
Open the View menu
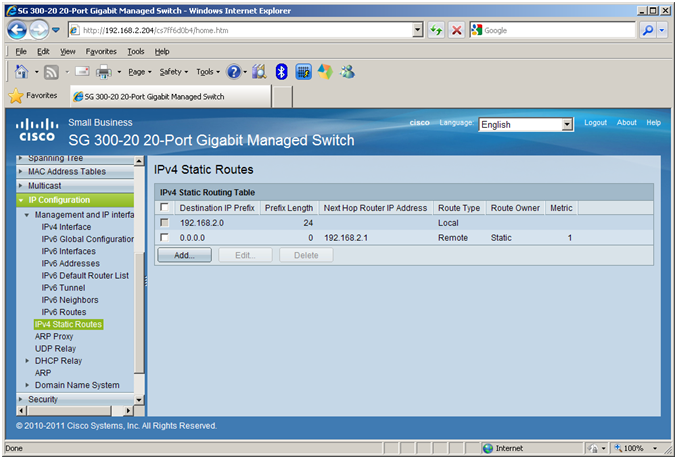point(67,51)
